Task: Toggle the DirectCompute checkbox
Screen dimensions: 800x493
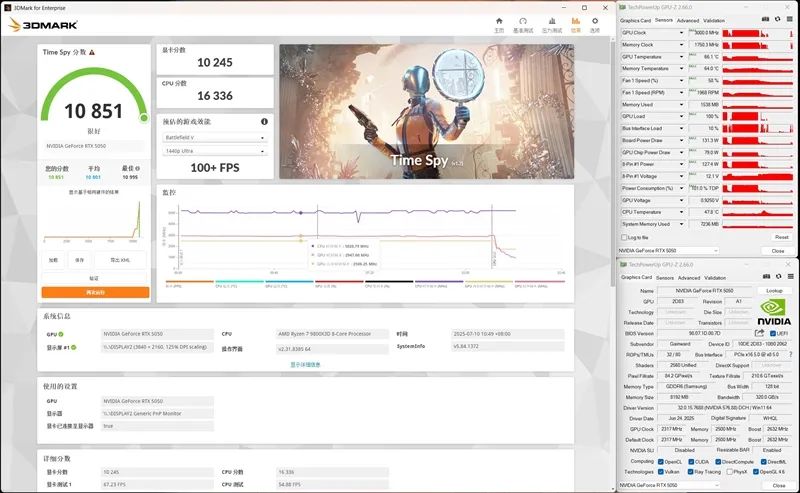Action: [x=718, y=461]
